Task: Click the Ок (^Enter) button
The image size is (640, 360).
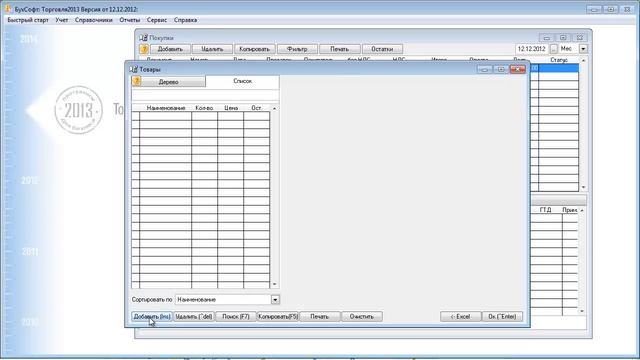Action: click(502, 316)
